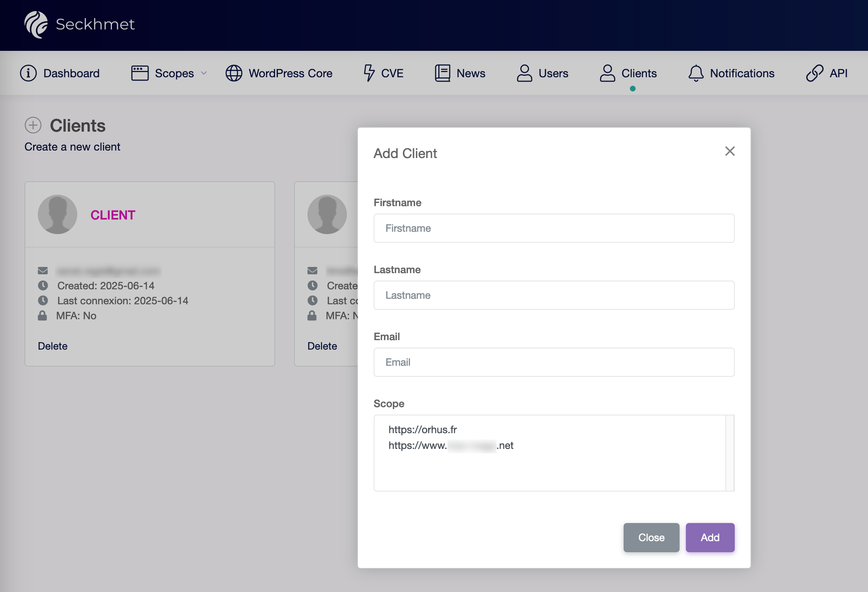Expand the Scopes dropdown chevron
This screenshot has height=592, width=868.
click(x=204, y=73)
